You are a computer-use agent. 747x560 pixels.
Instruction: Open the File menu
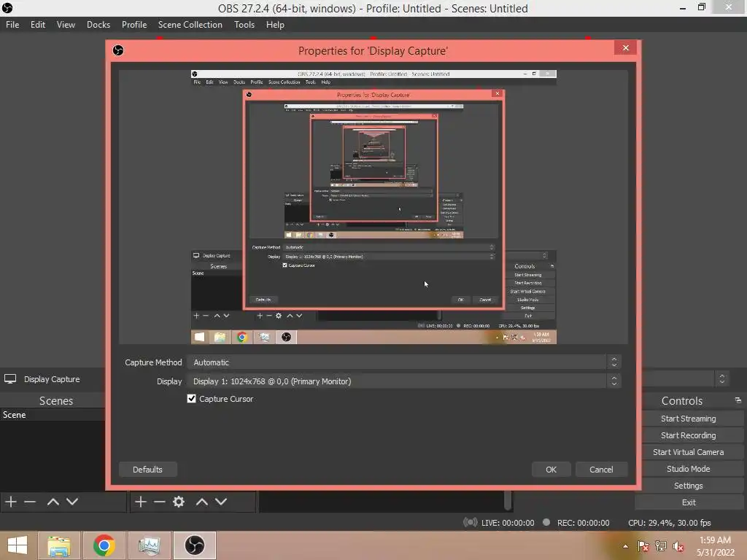(x=12, y=25)
